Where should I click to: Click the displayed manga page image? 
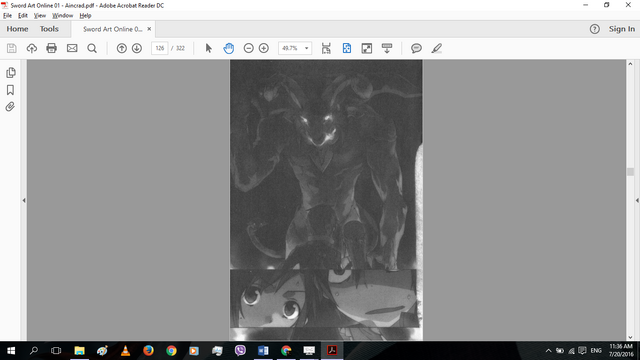(x=326, y=200)
